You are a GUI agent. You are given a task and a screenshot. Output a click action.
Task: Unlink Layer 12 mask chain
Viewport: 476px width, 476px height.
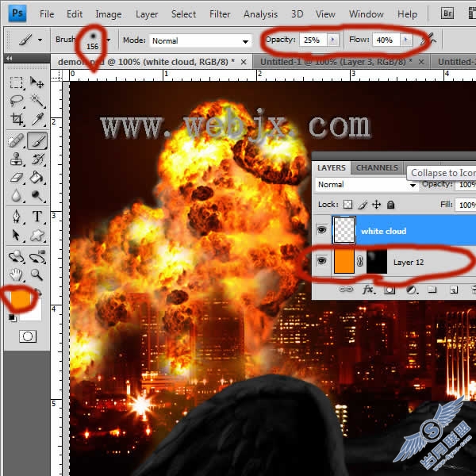tap(360, 261)
